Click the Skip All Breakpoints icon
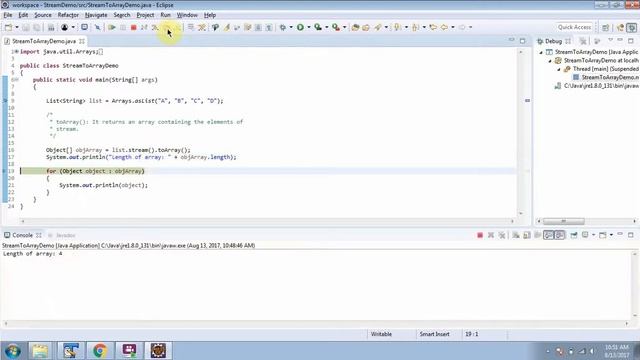This screenshot has width=640, height=360. [97, 27]
